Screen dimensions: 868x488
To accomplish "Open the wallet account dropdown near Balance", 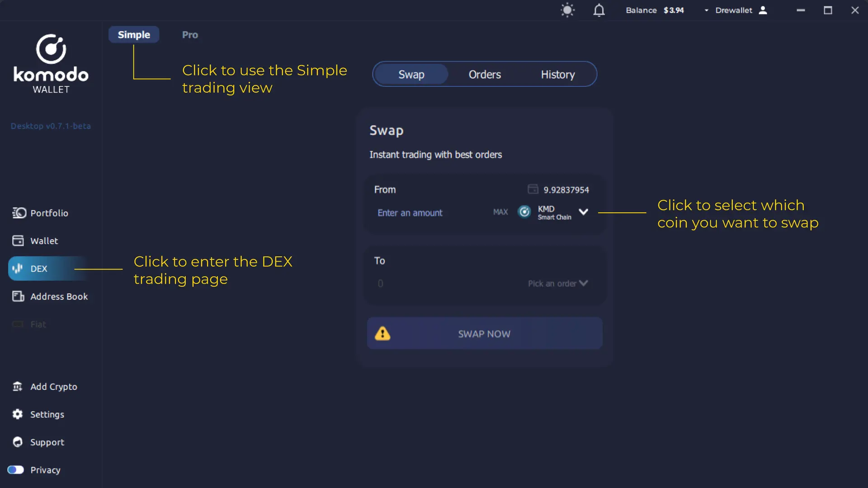I will tap(705, 10).
